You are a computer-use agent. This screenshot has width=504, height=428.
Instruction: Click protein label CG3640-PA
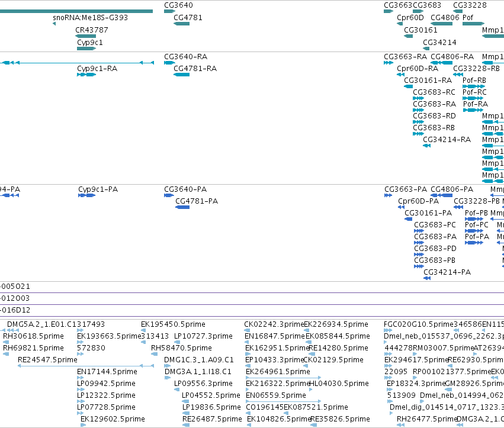[185, 189]
